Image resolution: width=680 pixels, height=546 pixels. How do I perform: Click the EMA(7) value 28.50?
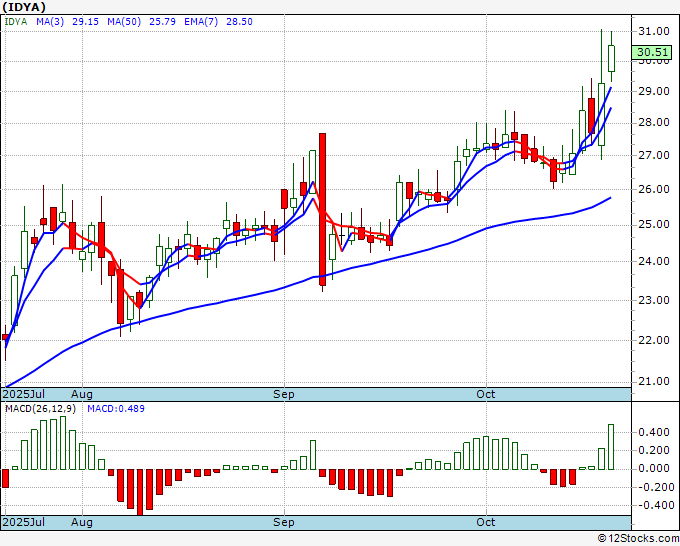[x=239, y=22]
